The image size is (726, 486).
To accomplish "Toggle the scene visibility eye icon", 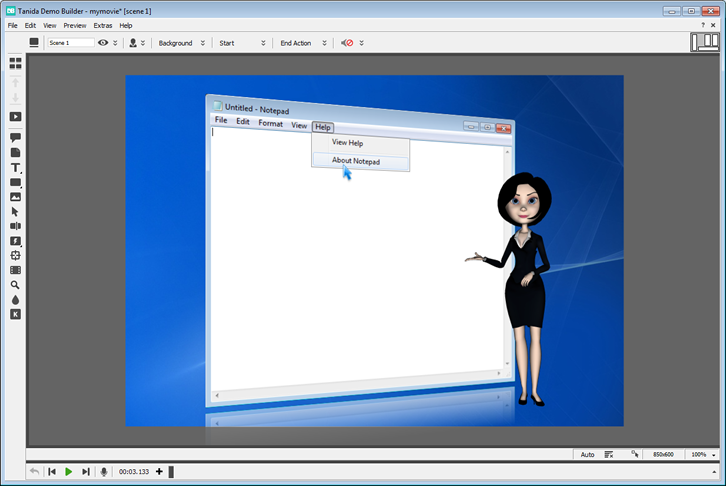I will pos(103,43).
